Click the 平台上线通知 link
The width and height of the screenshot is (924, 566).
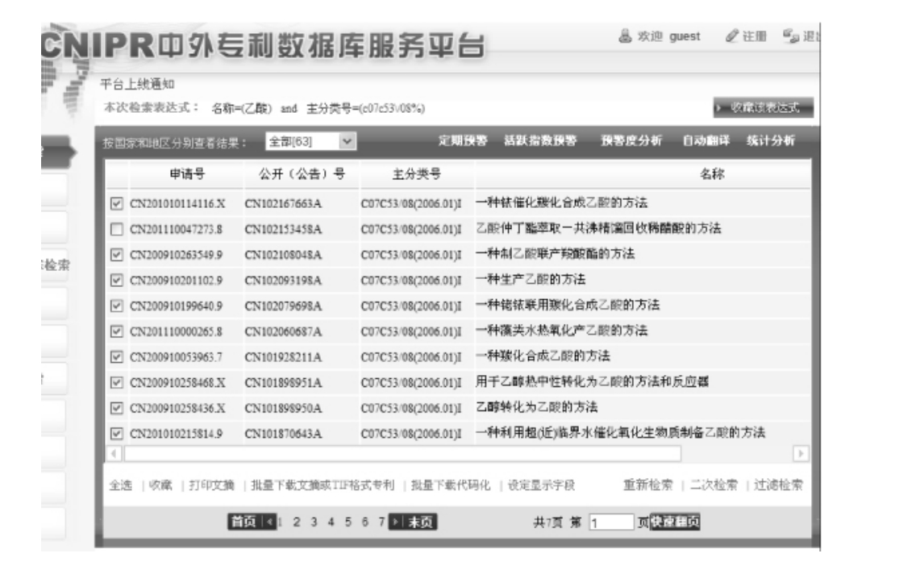137,84
